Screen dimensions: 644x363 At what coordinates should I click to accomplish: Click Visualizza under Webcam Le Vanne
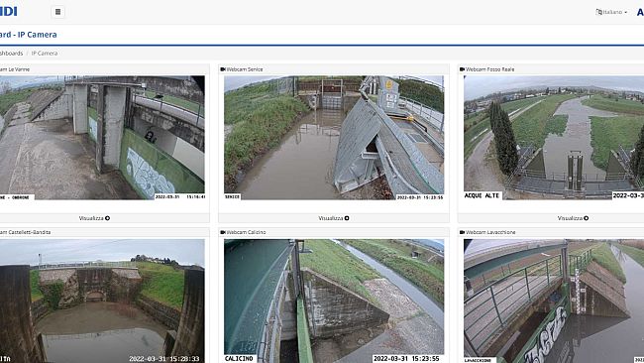coord(94,218)
